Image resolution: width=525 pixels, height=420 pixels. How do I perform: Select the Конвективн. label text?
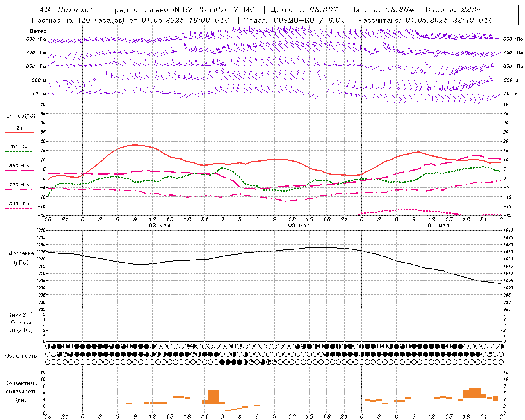[21, 383]
